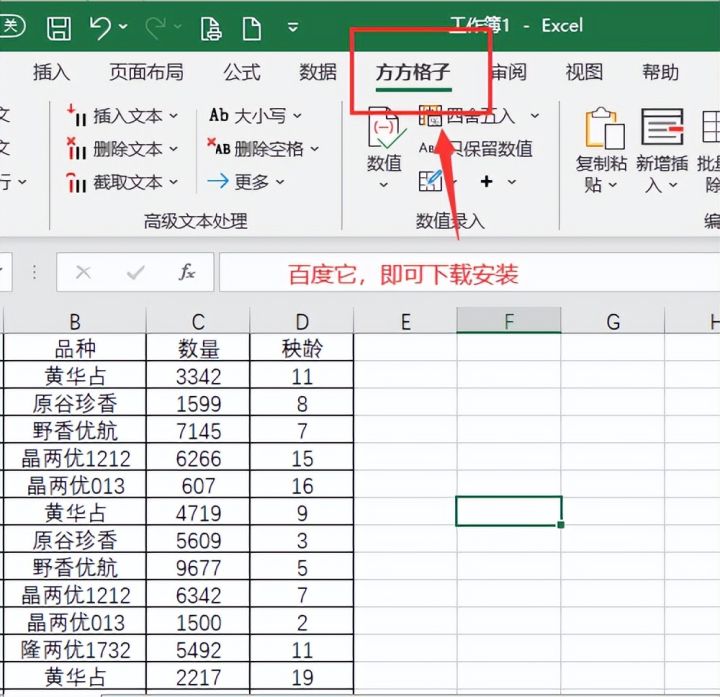This screenshot has width=720, height=697.
Task: Open the 帮助 ribbon tab
Action: (660, 72)
